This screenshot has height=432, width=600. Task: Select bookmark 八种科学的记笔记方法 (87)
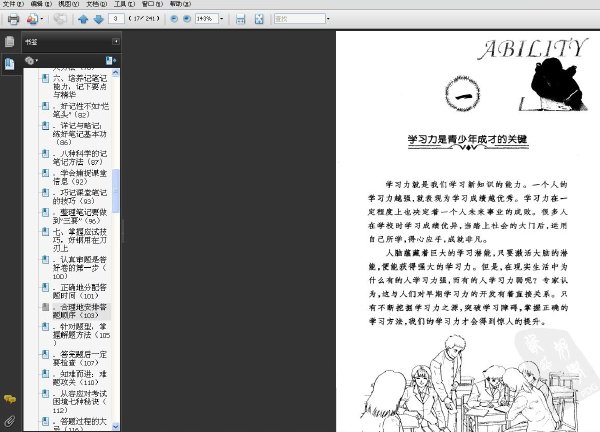(x=80, y=157)
